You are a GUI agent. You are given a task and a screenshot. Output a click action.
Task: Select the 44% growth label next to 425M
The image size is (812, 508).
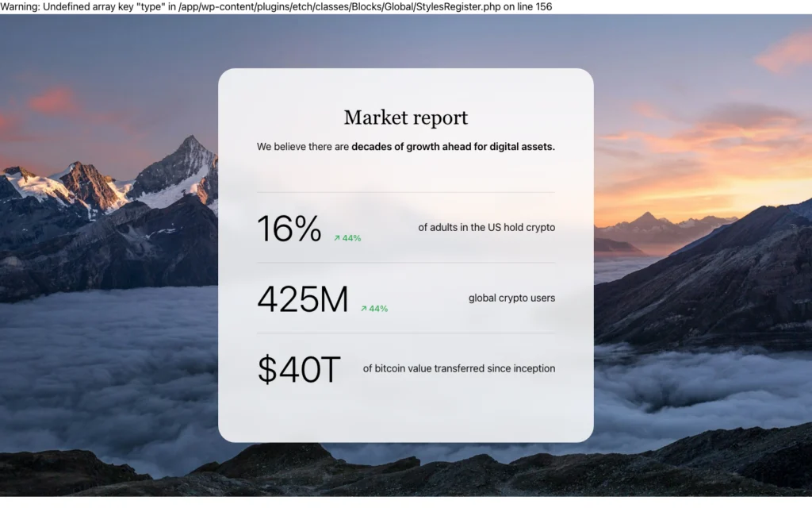point(378,309)
